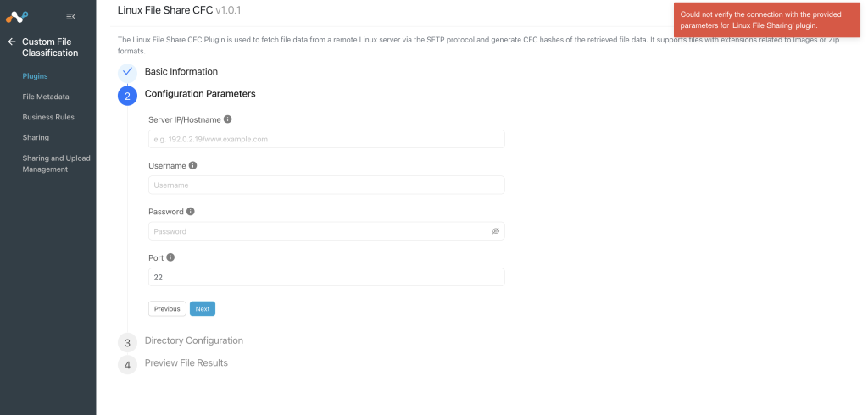Expand the Preview File Results step
The width and height of the screenshot is (868, 415).
186,363
